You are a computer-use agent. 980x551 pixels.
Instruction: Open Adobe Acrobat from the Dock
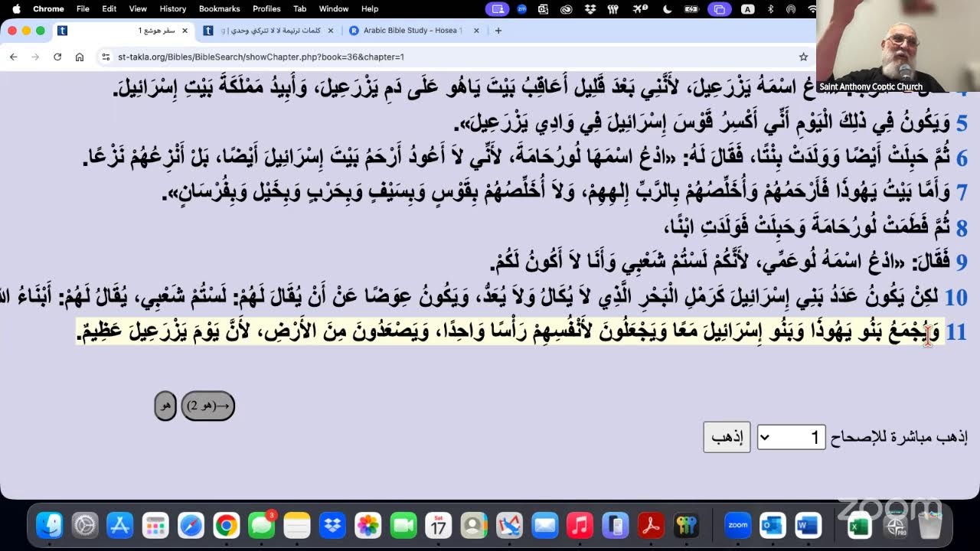pos(651,525)
